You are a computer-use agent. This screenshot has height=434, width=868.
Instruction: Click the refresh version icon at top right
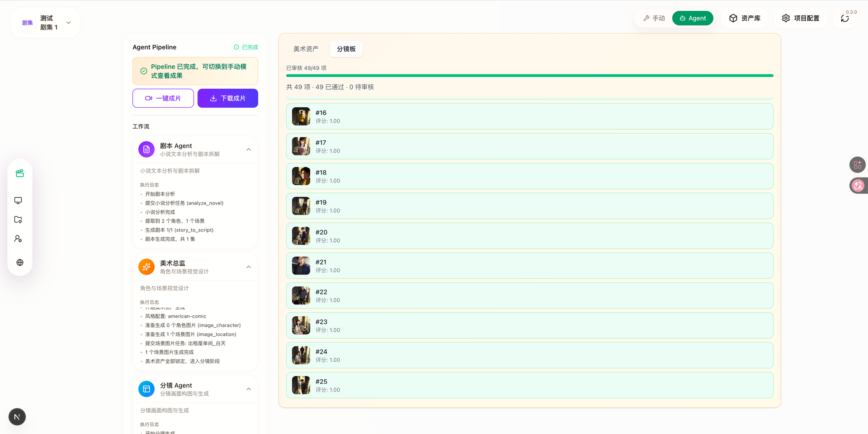[x=845, y=18]
